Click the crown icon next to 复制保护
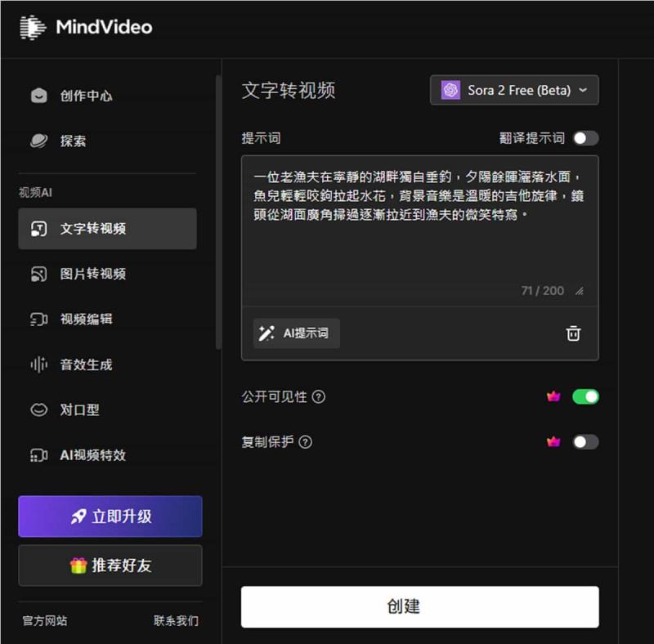Screen dimensions: 654x644 coord(553,442)
